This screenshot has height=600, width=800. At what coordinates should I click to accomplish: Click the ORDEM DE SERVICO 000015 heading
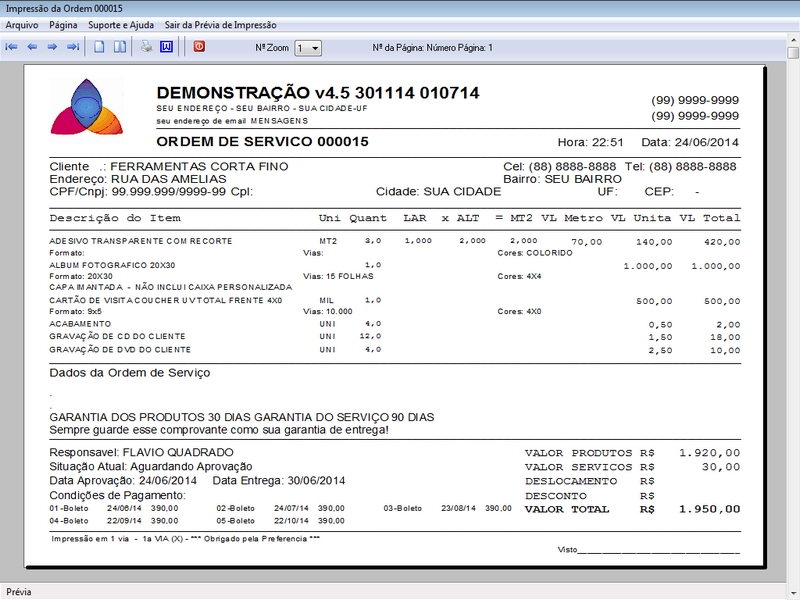pos(263,142)
